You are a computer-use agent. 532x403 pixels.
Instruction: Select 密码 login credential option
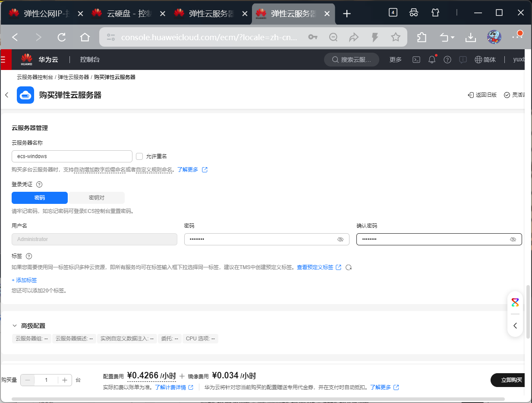pyautogui.click(x=40, y=198)
